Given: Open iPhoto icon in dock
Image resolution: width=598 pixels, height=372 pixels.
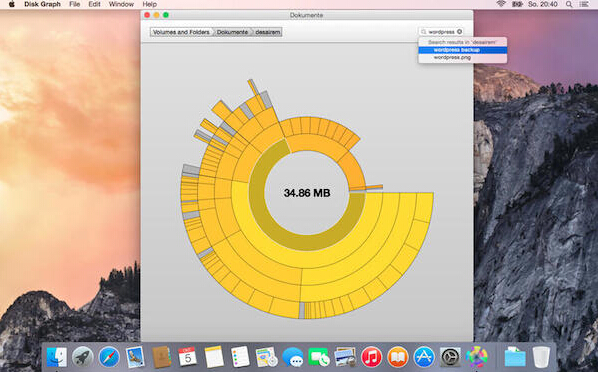Looking at the screenshot, I should point(345,358).
